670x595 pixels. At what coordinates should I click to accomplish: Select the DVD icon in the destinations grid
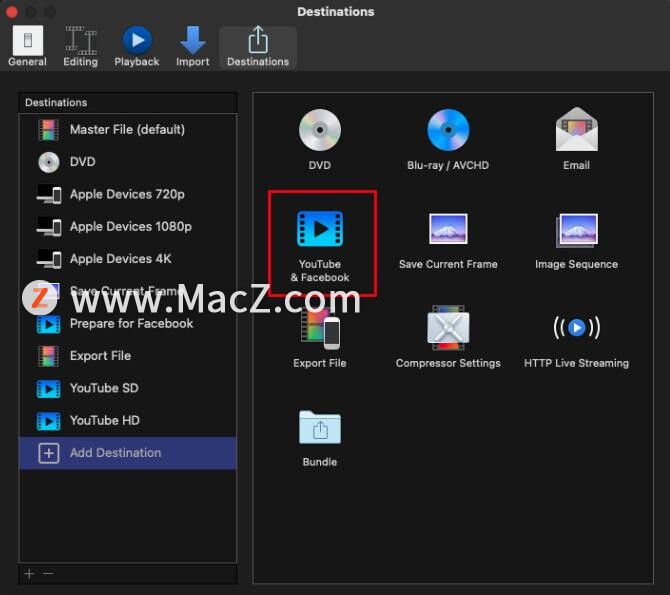click(320, 130)
